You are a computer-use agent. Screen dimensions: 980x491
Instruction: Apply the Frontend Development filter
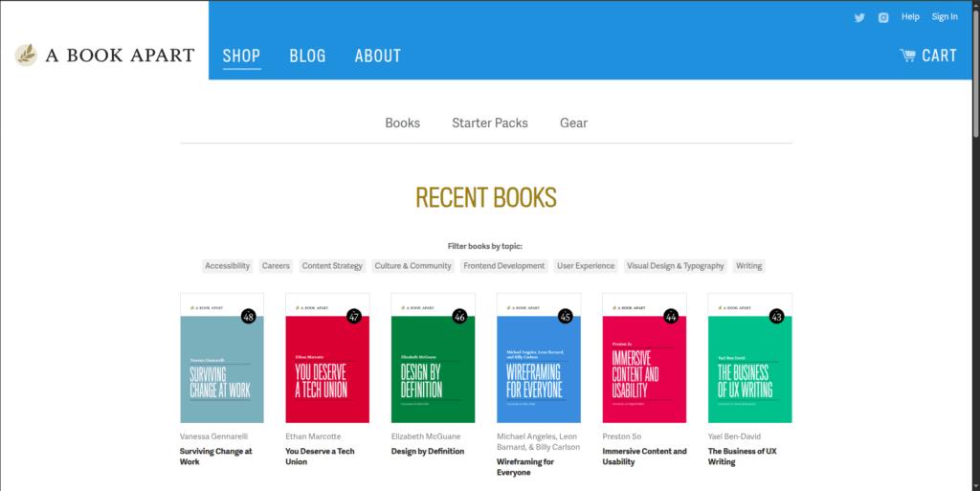[504, 266]
